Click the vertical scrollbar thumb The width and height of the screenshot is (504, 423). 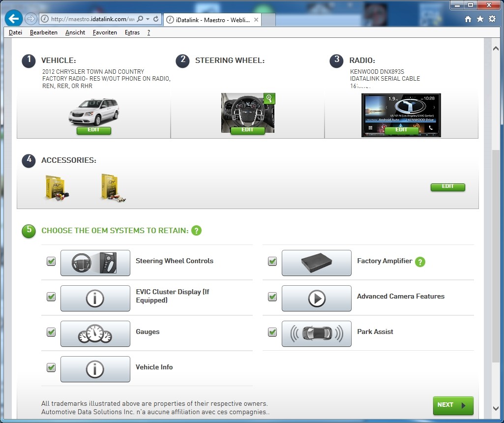click(x=496, y=256)
